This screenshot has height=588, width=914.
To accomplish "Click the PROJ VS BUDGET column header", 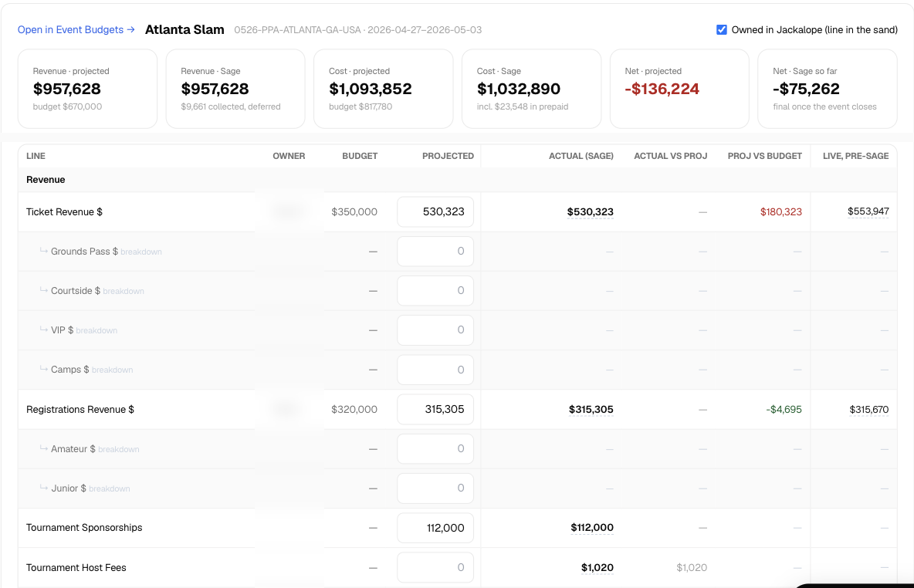I will [x=765, y=156].
